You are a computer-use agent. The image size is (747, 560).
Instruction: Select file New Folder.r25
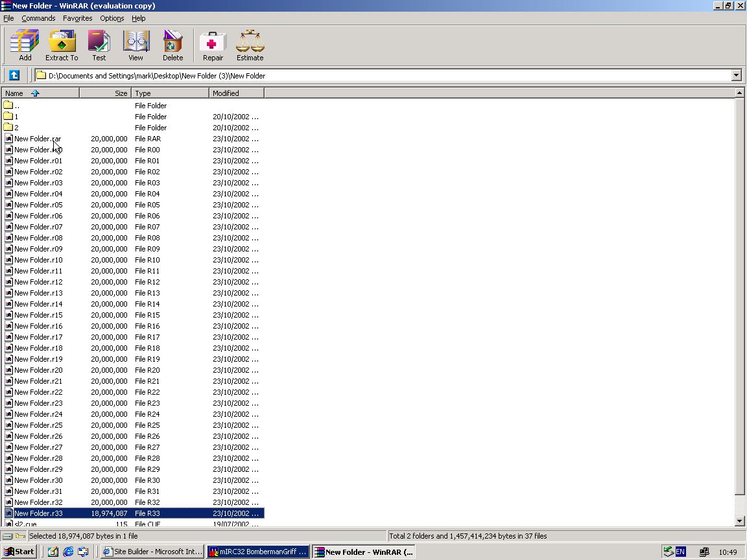(38, 425)
